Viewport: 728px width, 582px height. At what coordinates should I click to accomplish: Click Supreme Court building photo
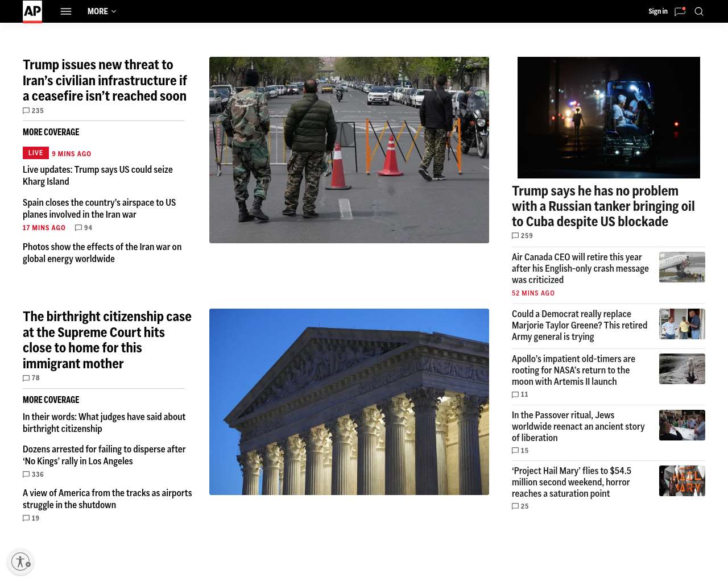coord(349,402)
